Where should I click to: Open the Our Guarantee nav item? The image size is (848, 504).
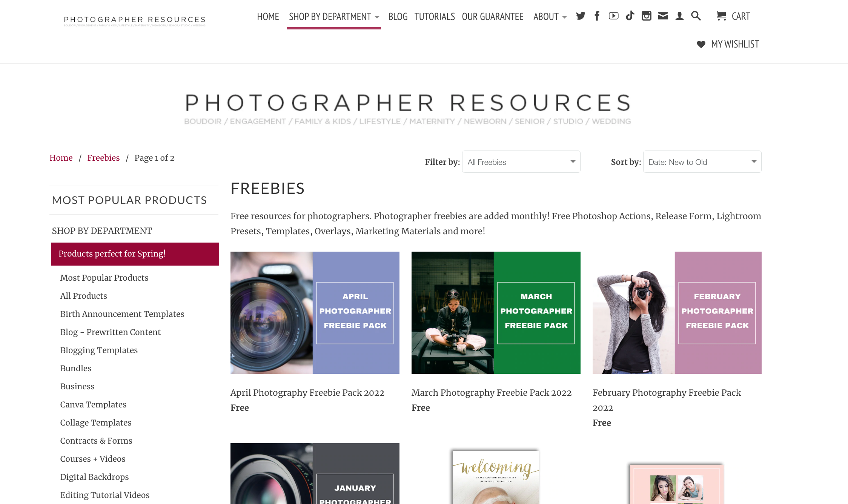493,17
